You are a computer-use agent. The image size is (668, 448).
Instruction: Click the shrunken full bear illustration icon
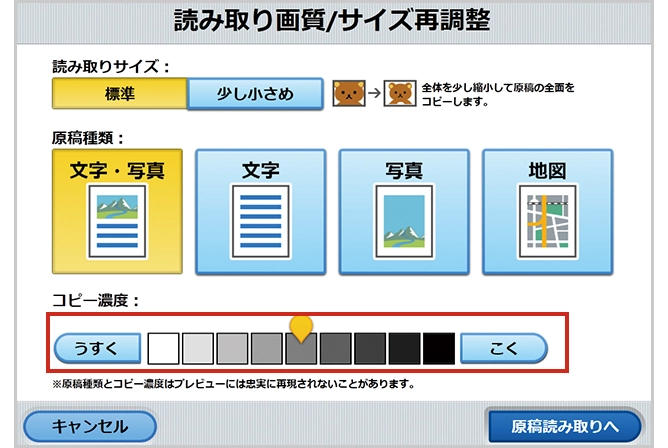pos(400,93)
